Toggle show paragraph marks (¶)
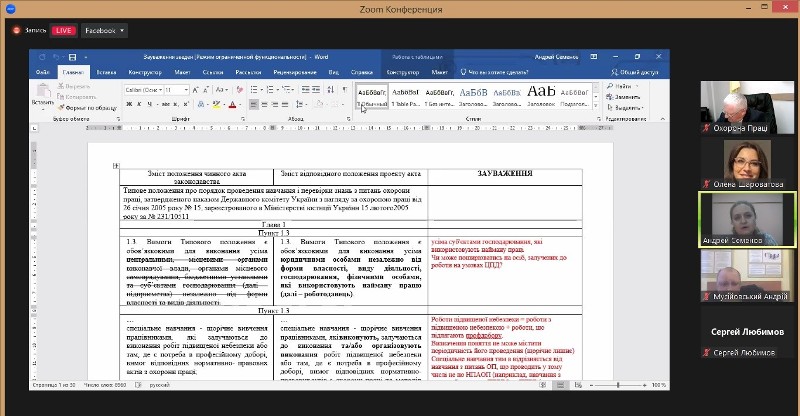Image resolution: width=800 pixels, height=416 pixels. click(345, 90)
